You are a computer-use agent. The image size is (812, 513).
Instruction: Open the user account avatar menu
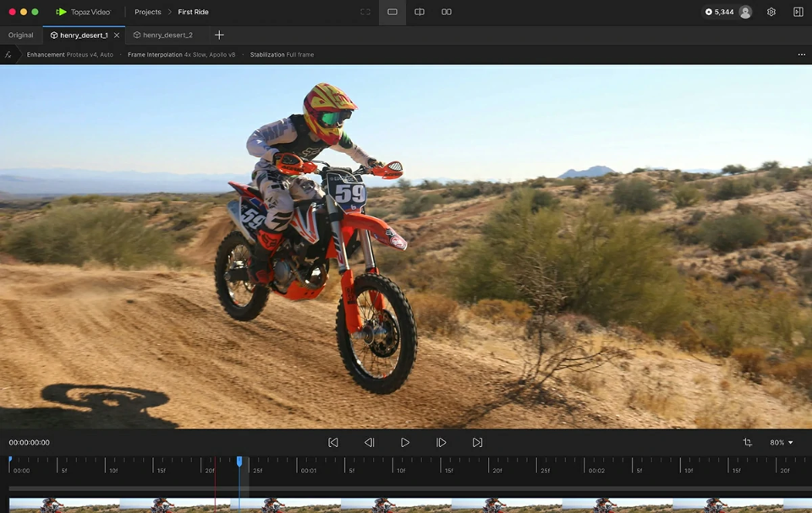[x=745, y=13]
